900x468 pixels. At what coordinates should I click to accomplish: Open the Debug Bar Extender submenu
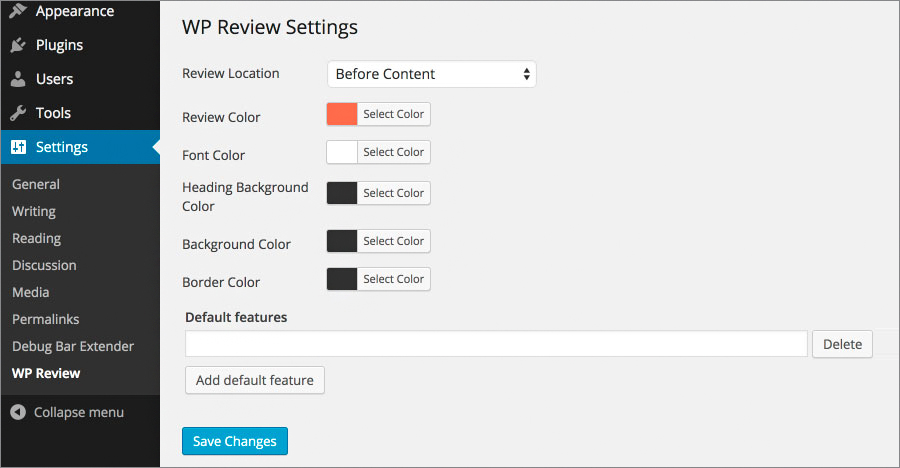pyautogui.click(x=73, y=346)
